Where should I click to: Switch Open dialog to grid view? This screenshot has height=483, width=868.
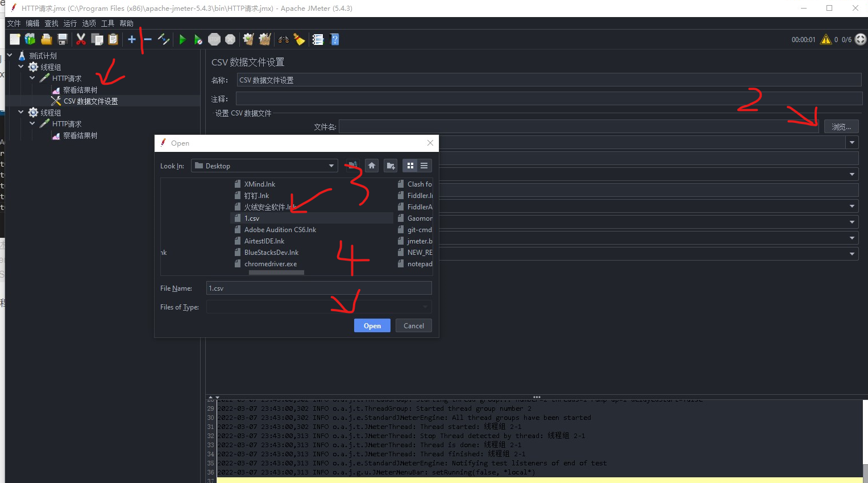coord(410,166)
